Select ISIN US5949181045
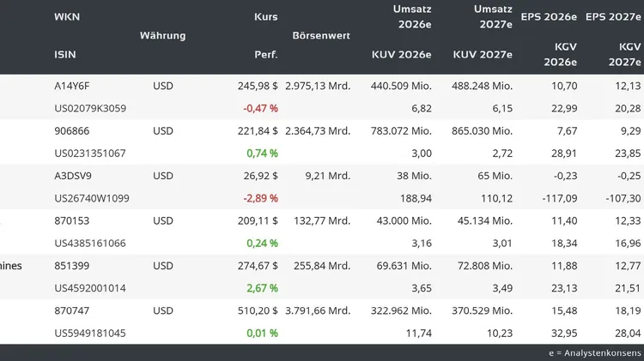644x361 pixels. [x=89, y=333]
